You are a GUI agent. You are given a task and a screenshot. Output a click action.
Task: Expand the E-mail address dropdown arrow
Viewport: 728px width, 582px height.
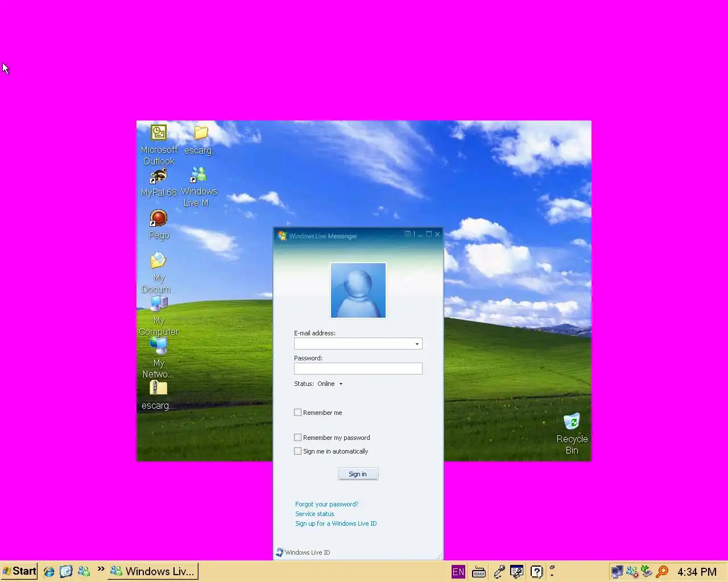point(417,344)
